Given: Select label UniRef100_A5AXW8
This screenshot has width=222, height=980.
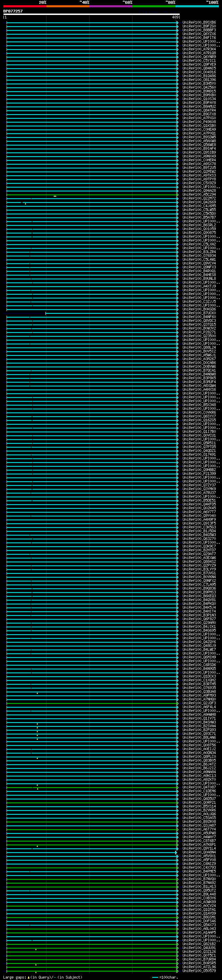Looking at the screenshot, I should click(199, 141).
